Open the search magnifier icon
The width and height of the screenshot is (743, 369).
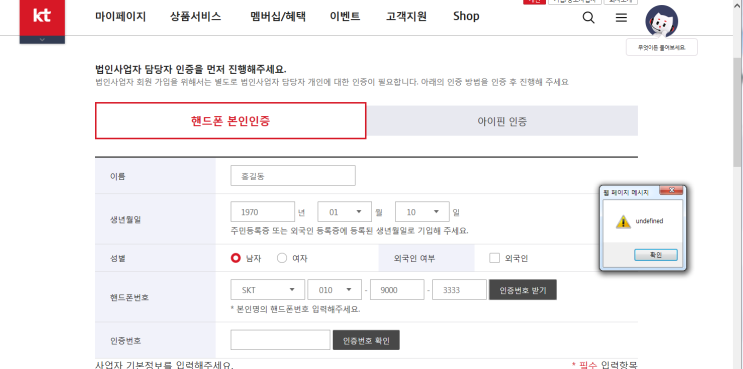point(588,18)
